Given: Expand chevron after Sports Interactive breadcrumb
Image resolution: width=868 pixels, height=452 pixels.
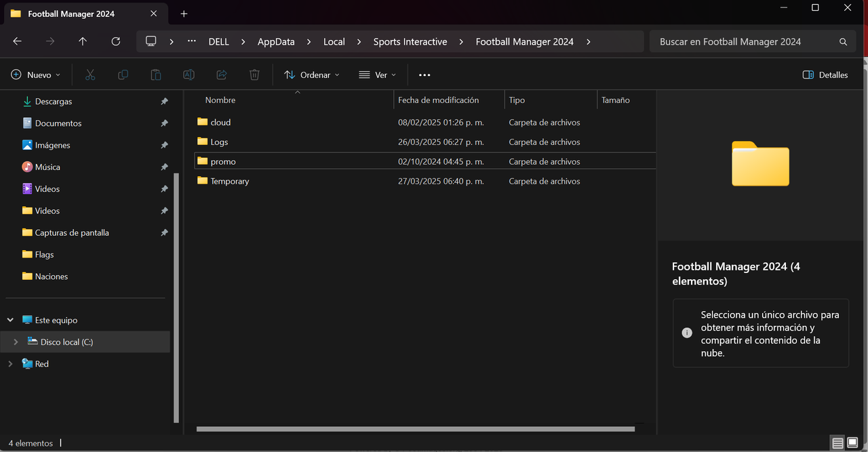Looking at the screenshot, I should click(462, 42).
